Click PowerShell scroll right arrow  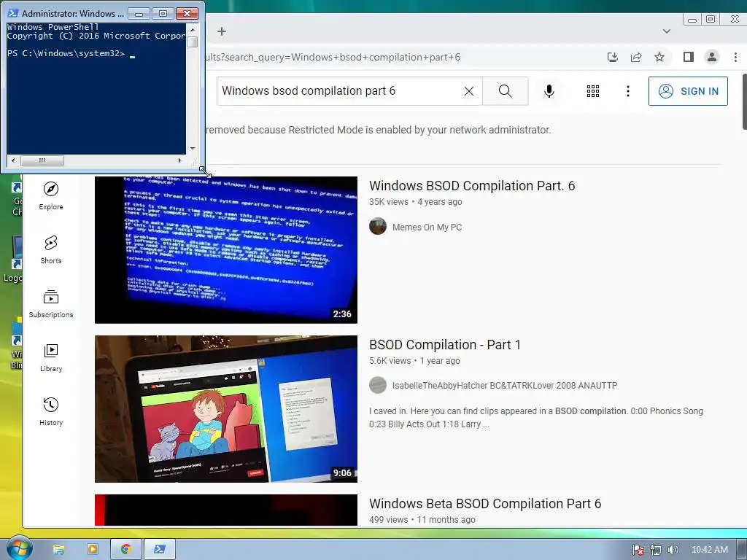pyautogui.click(x=179, y=160)
